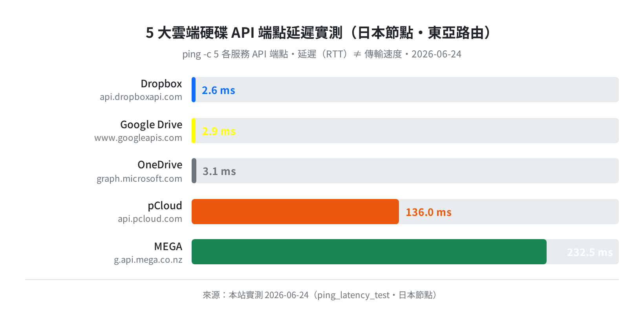The image size is (644, 317).
Task: Click the 2.6 ms value
Action: [x=218, y=90]
